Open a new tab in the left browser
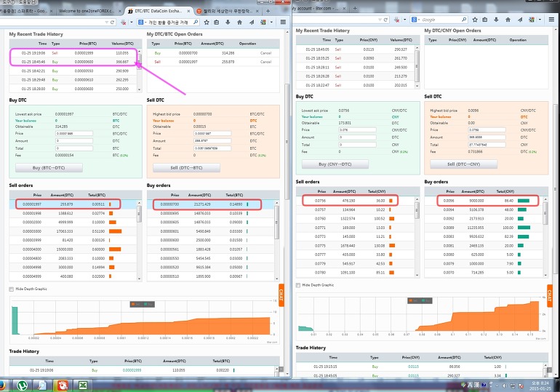 click(x=268, y=11)
